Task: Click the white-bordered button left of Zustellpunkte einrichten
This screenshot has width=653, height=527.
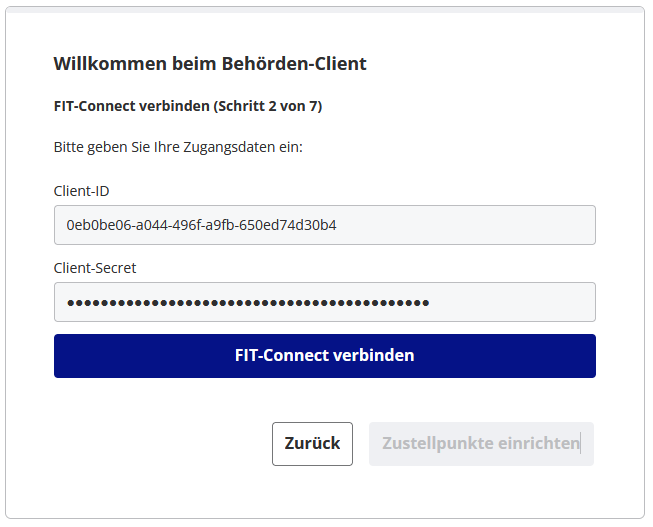Action: point(312,444)
